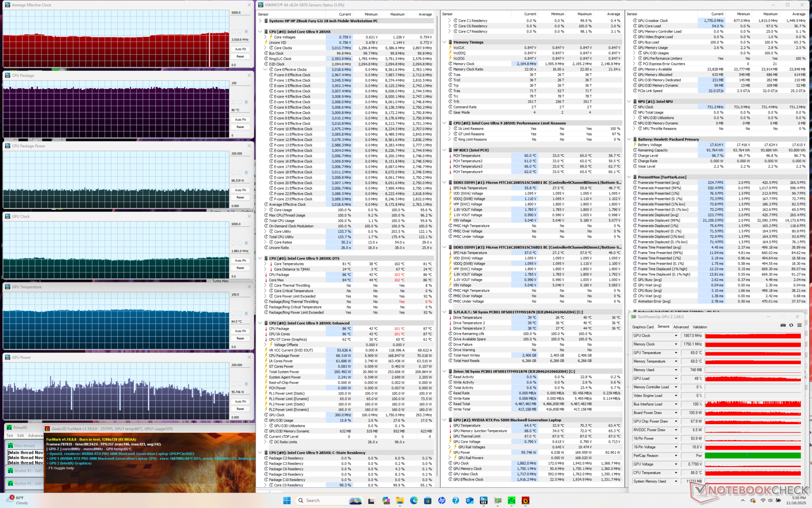Image resolution: width=812 pixels, height=508 pixels.
Task: Click GPU-Z refresh icon
Action: [791, 325]
